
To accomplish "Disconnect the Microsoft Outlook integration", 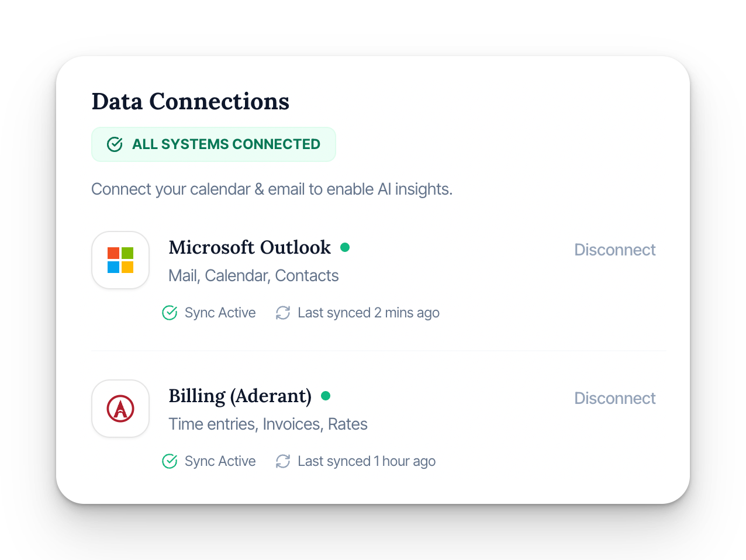I will (x=614, y=250).
